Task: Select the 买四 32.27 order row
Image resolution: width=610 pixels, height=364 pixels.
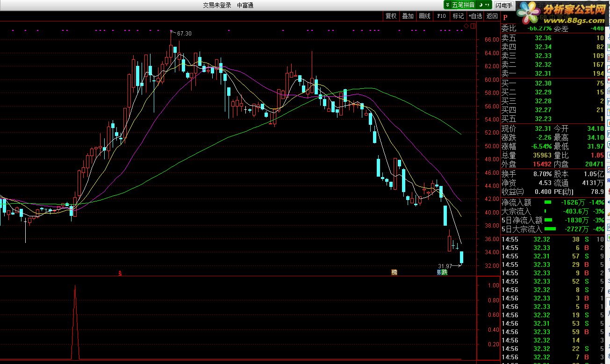Action: (553, 110)
